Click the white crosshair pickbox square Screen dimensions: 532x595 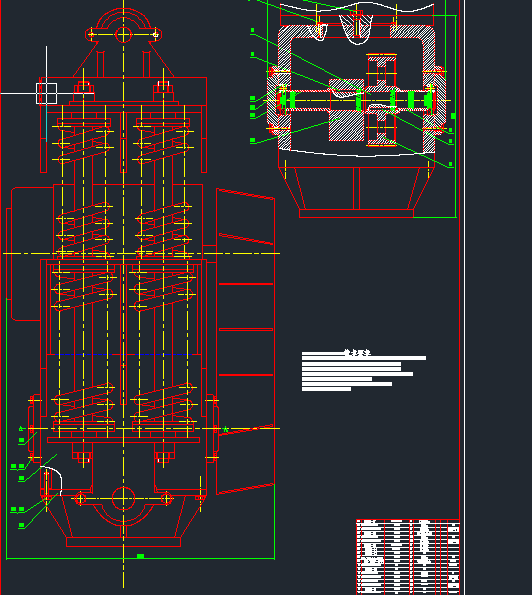click(x=47, y=93)
